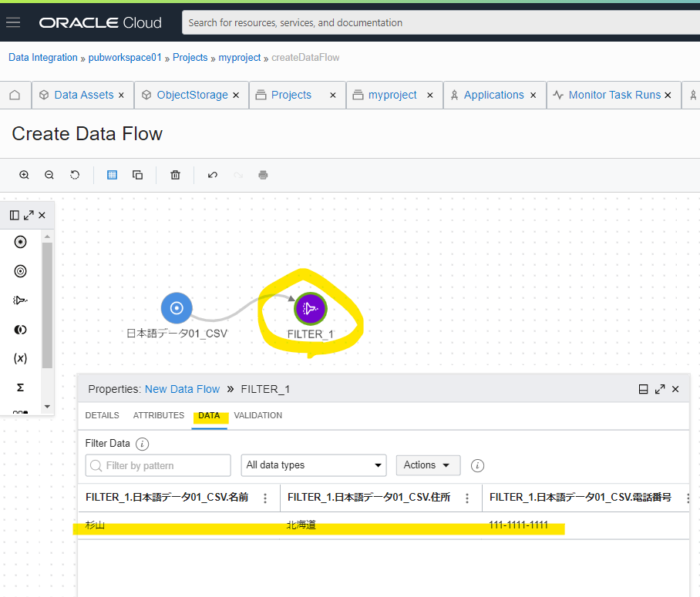Select the 111-1111-1111 data cell

click(x=518, y=525)
